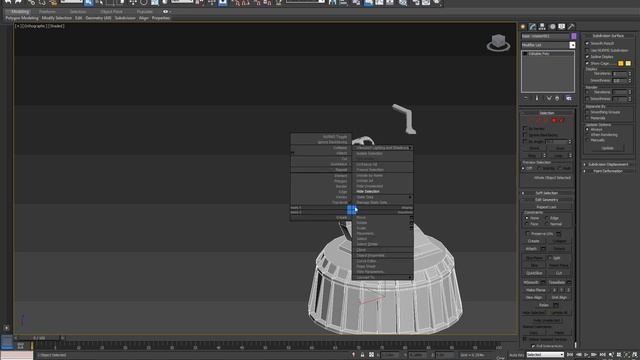Toggle Smooth Result checkbox
This screenshot has width=640, height=360.
[x=587, y=43]
